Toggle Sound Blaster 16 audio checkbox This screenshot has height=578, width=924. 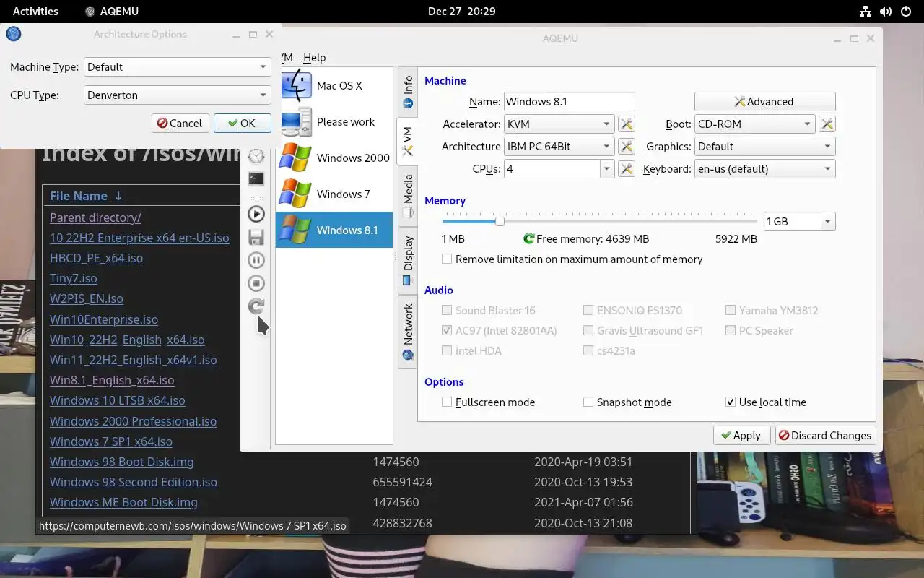(447, 310)
